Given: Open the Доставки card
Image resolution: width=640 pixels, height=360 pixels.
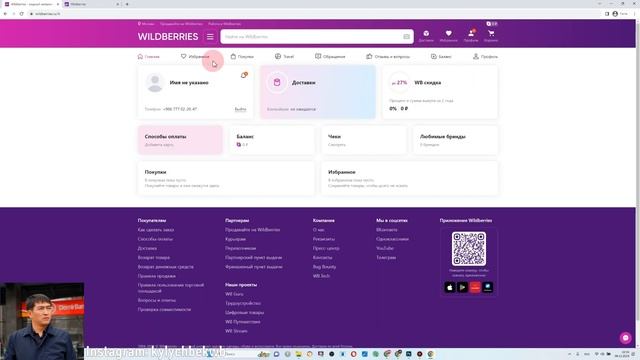Looking at the screenshot, I should 318,92.
